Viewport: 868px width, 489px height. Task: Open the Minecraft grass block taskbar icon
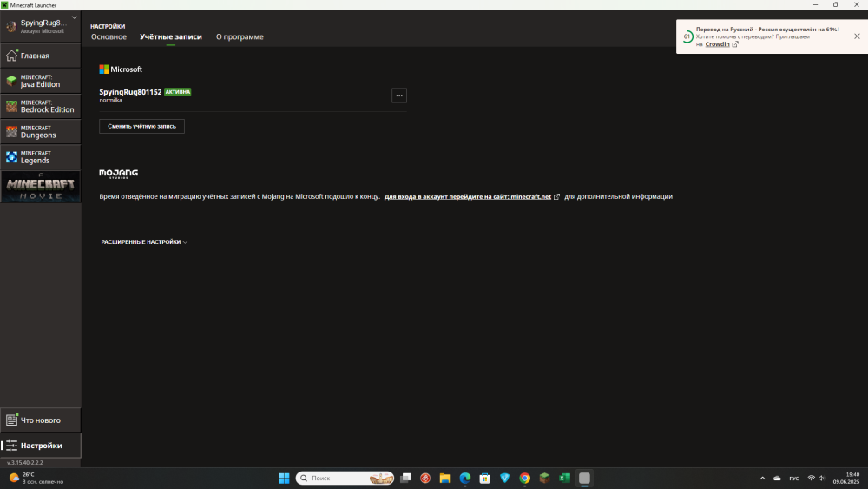(x=545, y=479)
